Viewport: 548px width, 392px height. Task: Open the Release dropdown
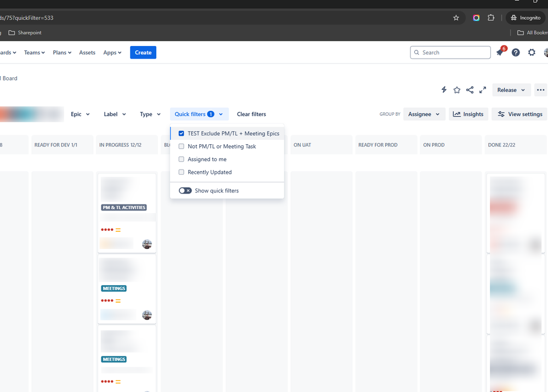(511, 90)
